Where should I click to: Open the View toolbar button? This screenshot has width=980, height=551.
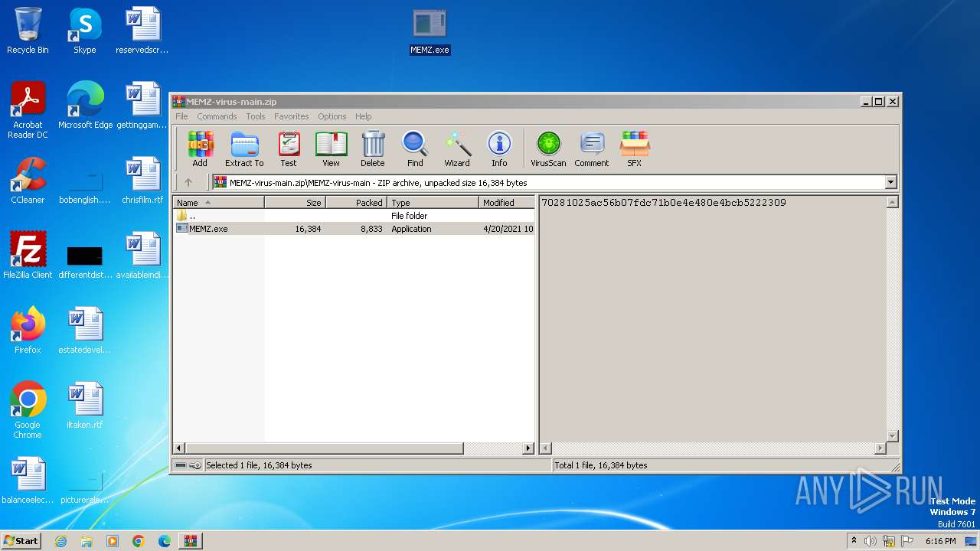(x=331, y=148)
